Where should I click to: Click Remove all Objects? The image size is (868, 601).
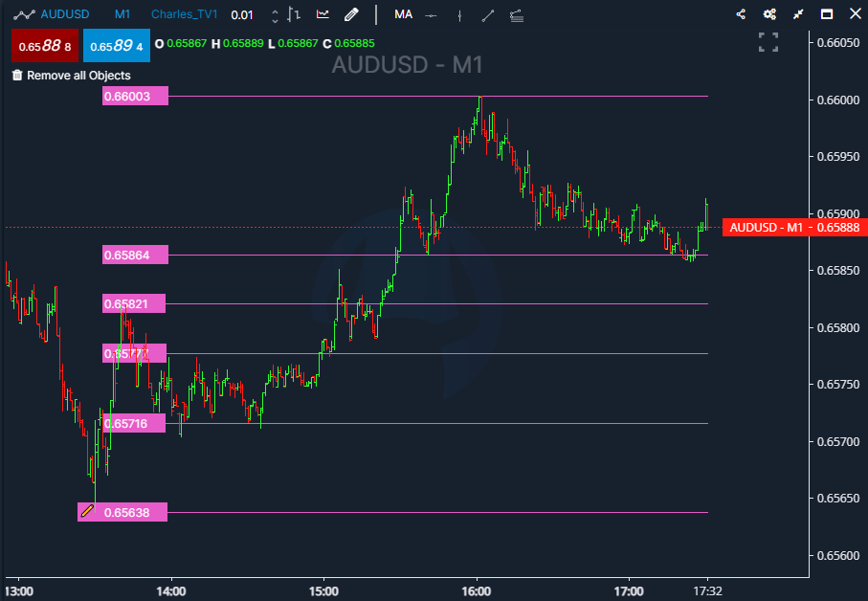pos(78,76)
